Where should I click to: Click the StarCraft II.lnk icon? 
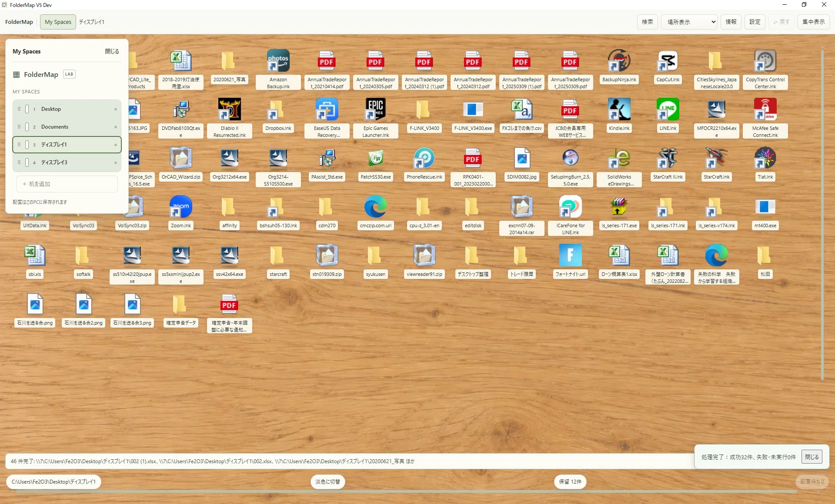point(668,158)
